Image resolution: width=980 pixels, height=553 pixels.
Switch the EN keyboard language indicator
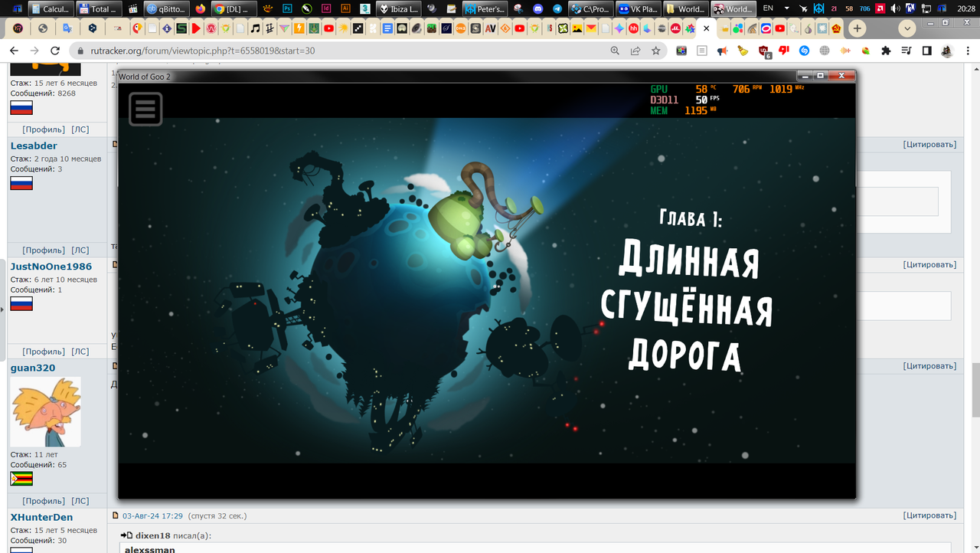(x=767, y=9)
